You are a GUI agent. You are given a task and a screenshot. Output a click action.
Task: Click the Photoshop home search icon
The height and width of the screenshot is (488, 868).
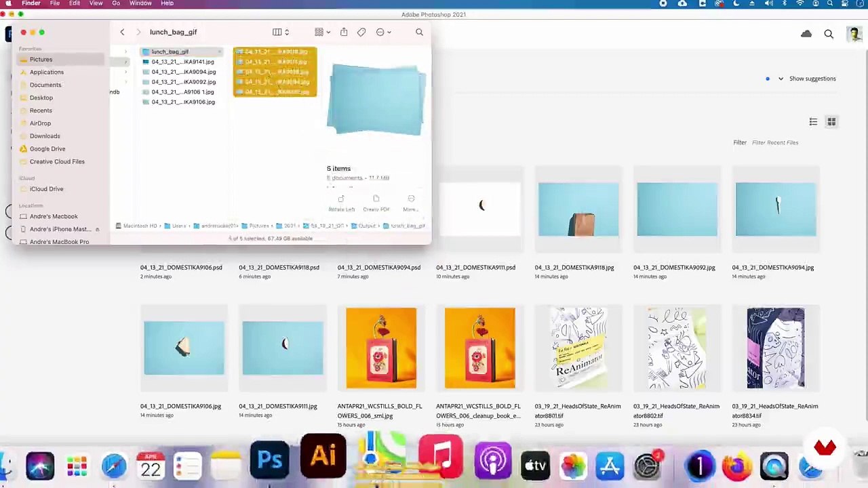(829, 34)
